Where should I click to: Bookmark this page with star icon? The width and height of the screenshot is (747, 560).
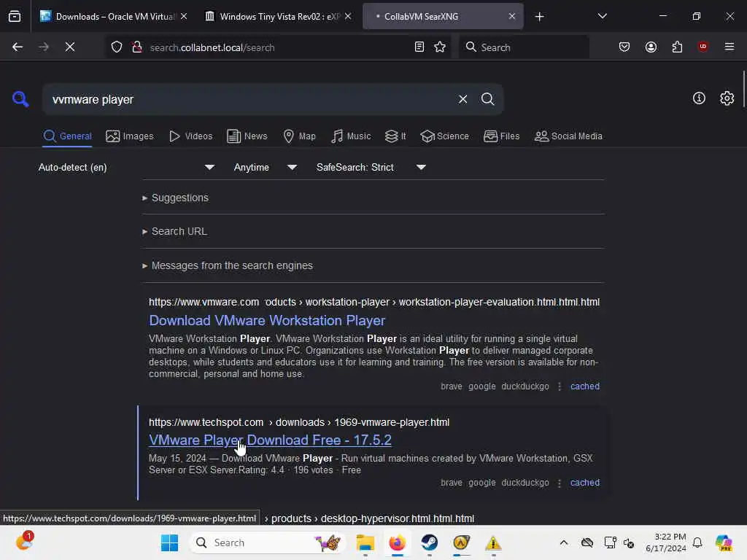coord(440,47)
